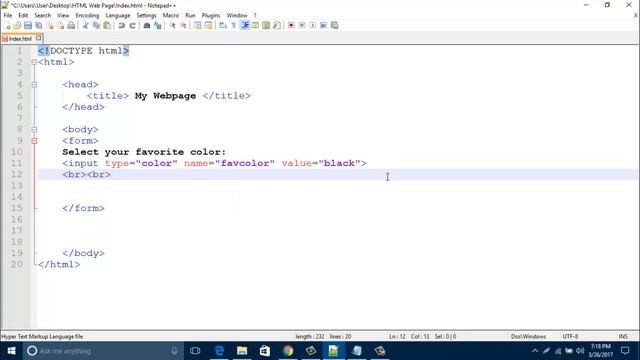Click the Windows Start button
The width and height of the screenshot is (640, 360).
(11, 351)
